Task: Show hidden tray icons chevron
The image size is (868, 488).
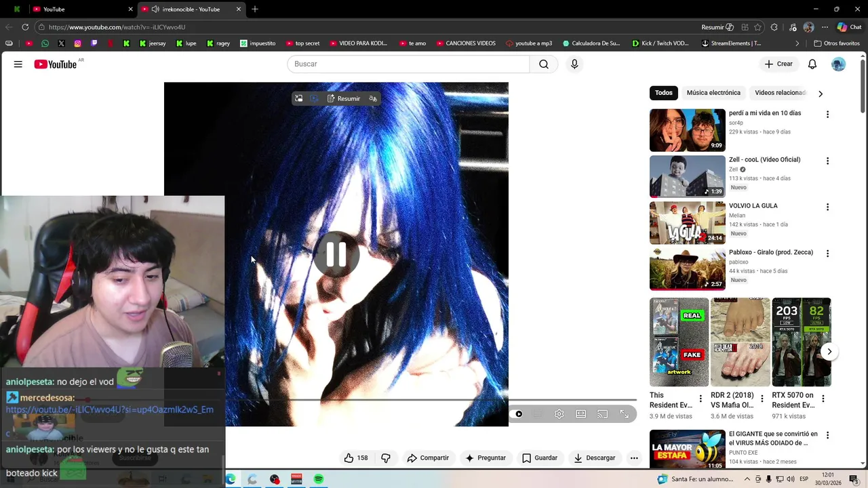Action: click(x=747, y=479)
